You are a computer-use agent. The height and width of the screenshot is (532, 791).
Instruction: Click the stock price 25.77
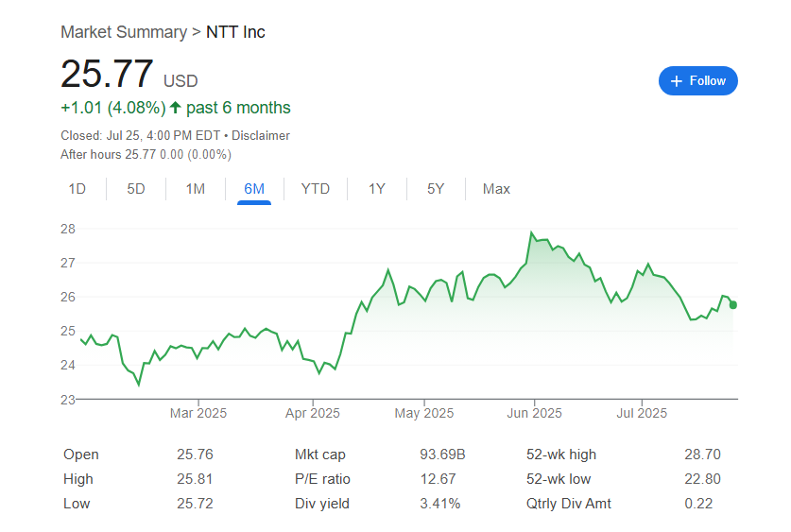(107, 74)
